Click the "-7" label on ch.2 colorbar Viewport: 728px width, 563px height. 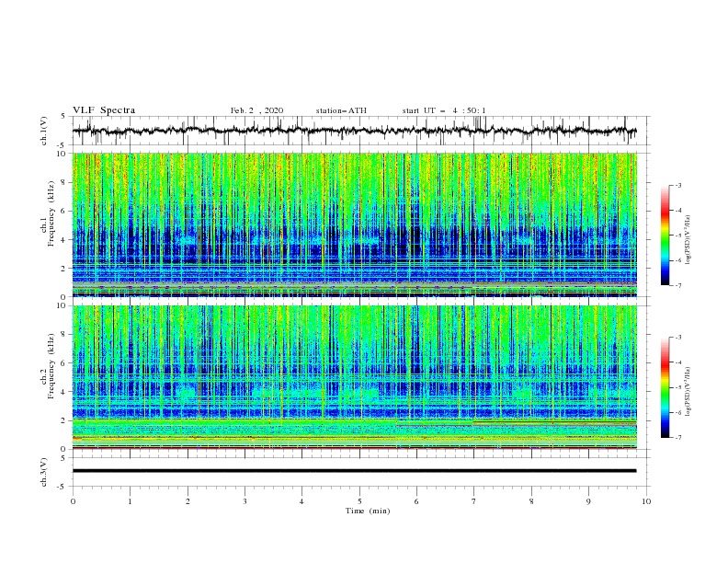(x=677, y=438)
